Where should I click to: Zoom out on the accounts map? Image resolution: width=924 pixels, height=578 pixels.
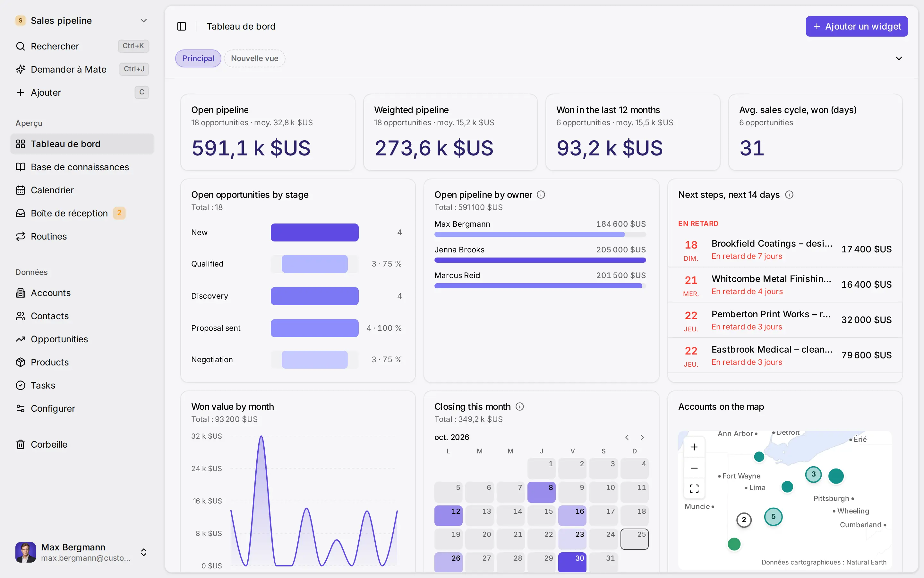pyautogui.click(x=694, y=468)
